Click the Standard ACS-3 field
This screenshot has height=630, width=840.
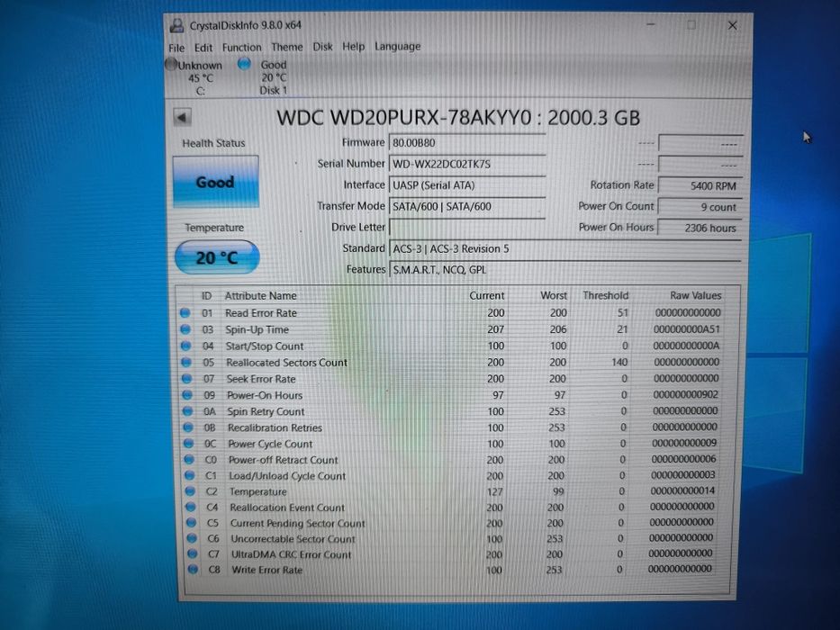[x=565, y=248]
